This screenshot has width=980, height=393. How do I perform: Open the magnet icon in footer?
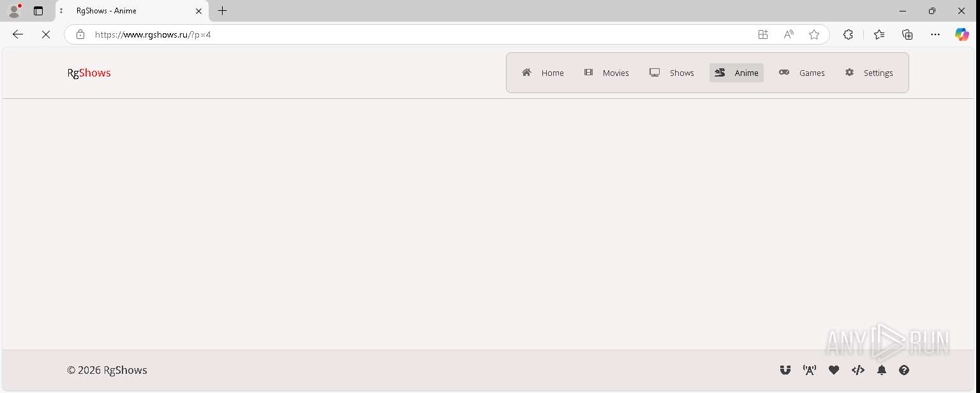coord(785,370)
